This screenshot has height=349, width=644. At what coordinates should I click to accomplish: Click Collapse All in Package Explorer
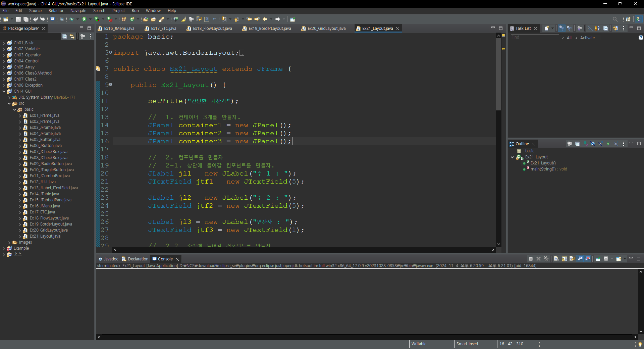click(64, 37)
